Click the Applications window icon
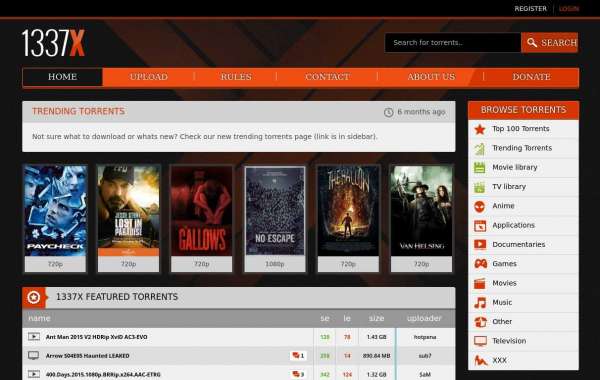The width and height of the screenshot is (600, 380). [x=480, y=225]
